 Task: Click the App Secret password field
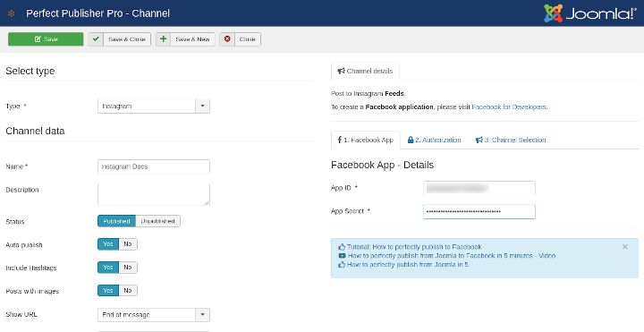pyautogui.click(x=479, y=211)
